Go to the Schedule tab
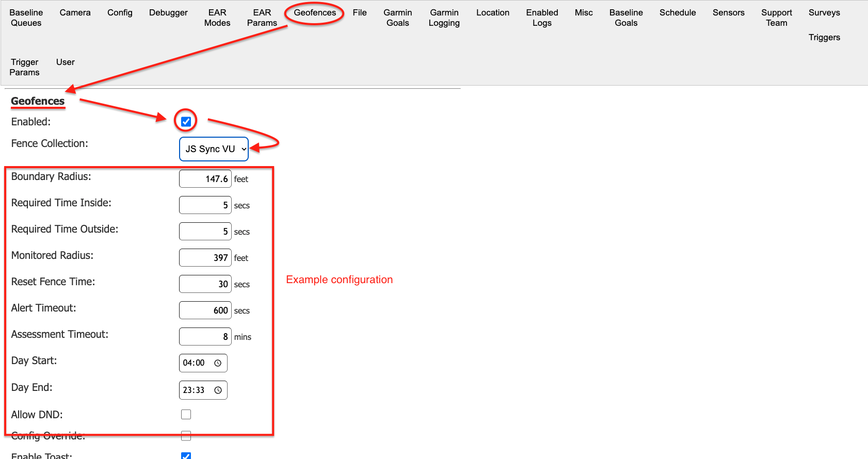Screen dimensions: 868x459 678,12
